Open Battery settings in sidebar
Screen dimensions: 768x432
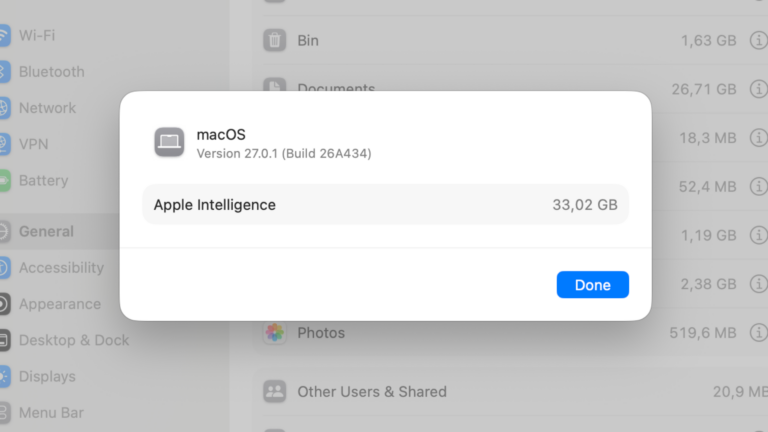tap(44, 180)
